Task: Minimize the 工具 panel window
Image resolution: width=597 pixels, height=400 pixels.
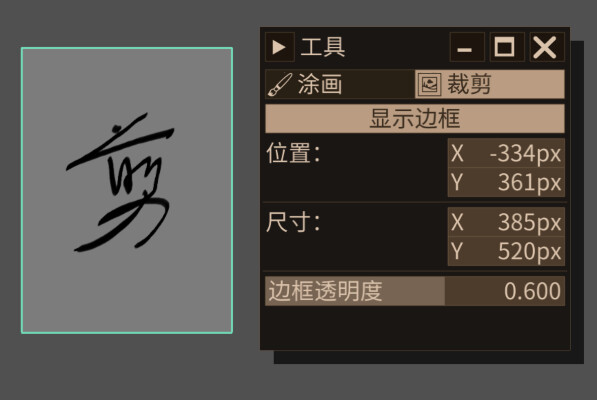Action: 467,47
